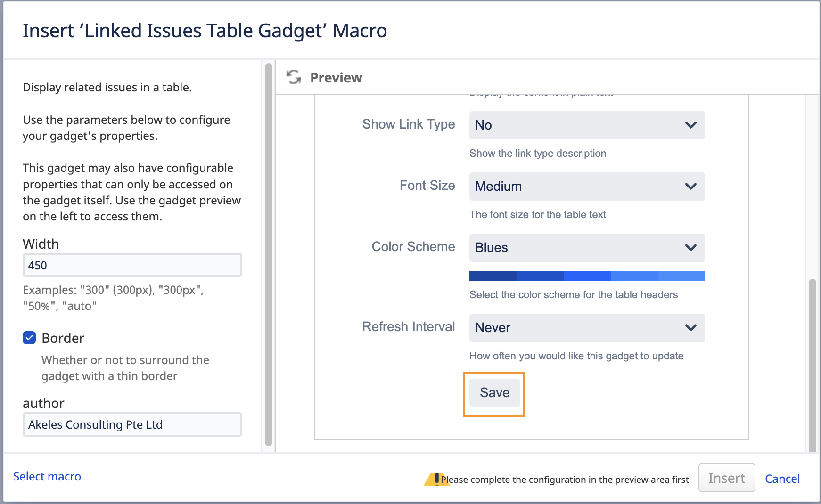Click the Save button
The image size is (821, 504).
[x=494, y=393]
